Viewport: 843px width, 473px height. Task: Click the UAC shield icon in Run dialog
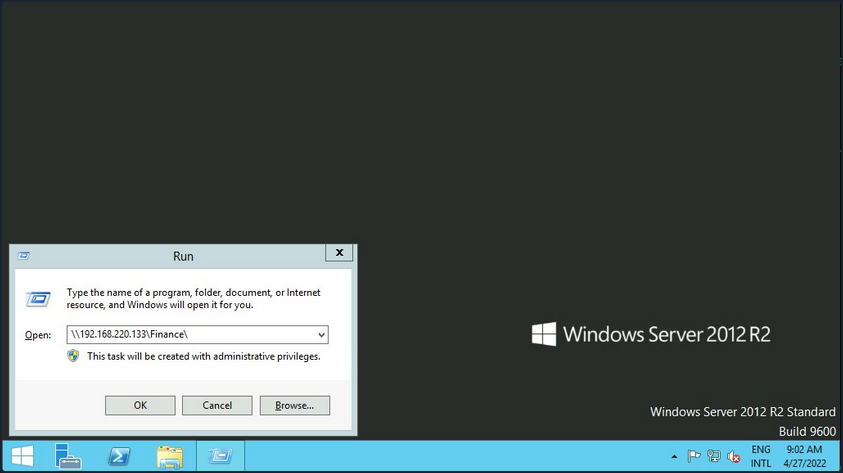[x=73, y=356]
